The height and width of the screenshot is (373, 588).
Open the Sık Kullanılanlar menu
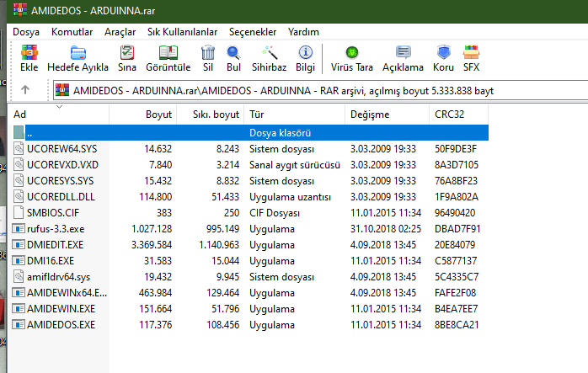pos(182,32)
